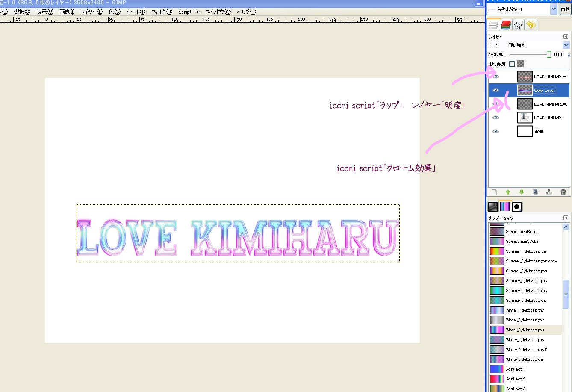Switch to the Gradients tab in the lower dock

tap(505, 206)
